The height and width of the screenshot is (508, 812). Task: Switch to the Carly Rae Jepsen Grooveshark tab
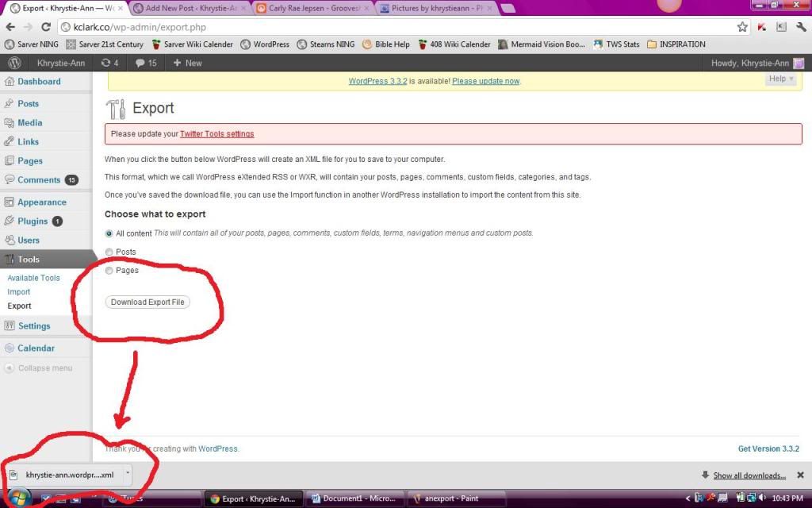point(313,8)
